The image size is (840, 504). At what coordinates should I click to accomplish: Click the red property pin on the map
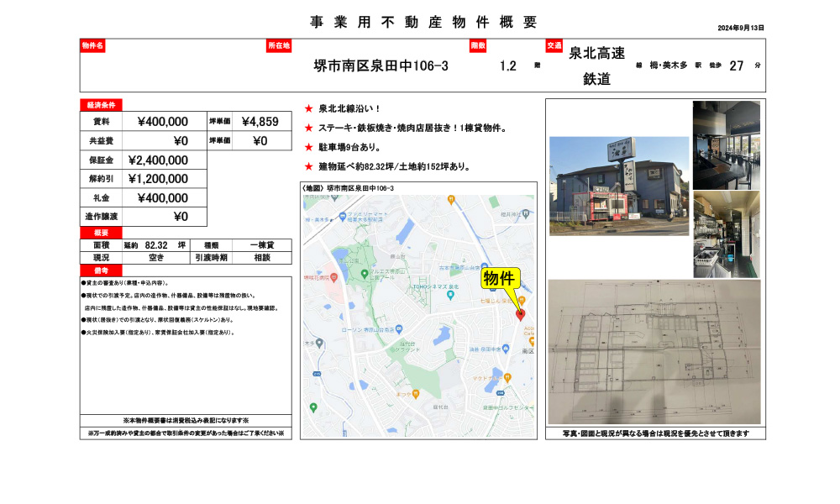click(x=521, y=313)
